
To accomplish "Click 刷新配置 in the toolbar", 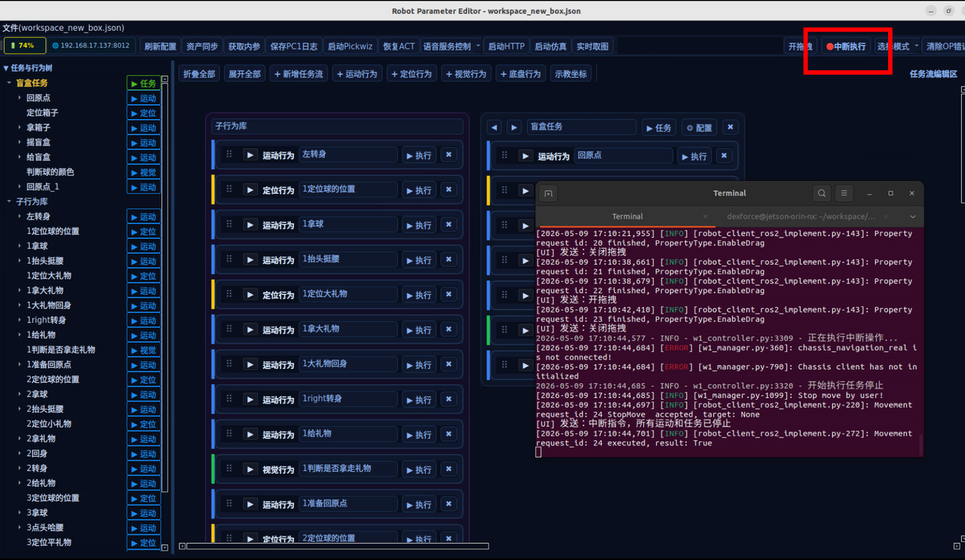I will (x=160, y=46).
